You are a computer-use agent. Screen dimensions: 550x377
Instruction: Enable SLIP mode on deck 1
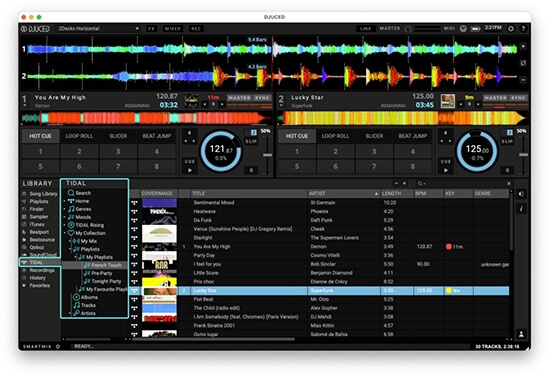(x=251, y=141)
